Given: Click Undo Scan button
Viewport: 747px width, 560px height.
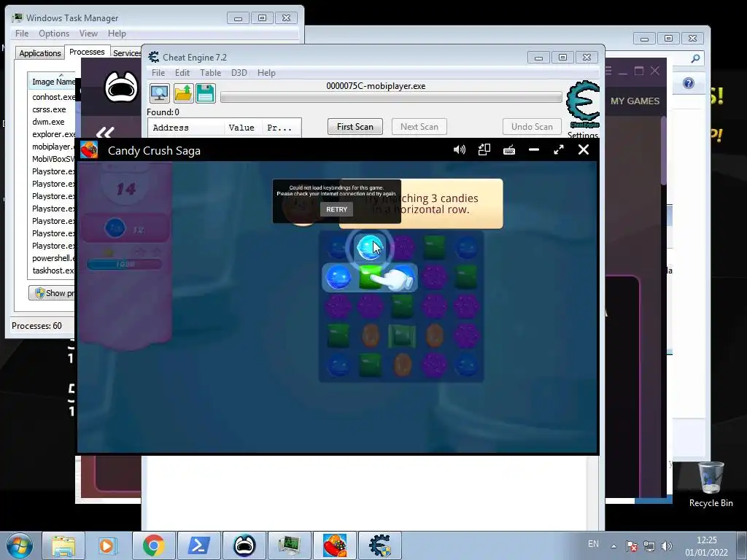Looking at the screenshot, I should tap(532, 127).
